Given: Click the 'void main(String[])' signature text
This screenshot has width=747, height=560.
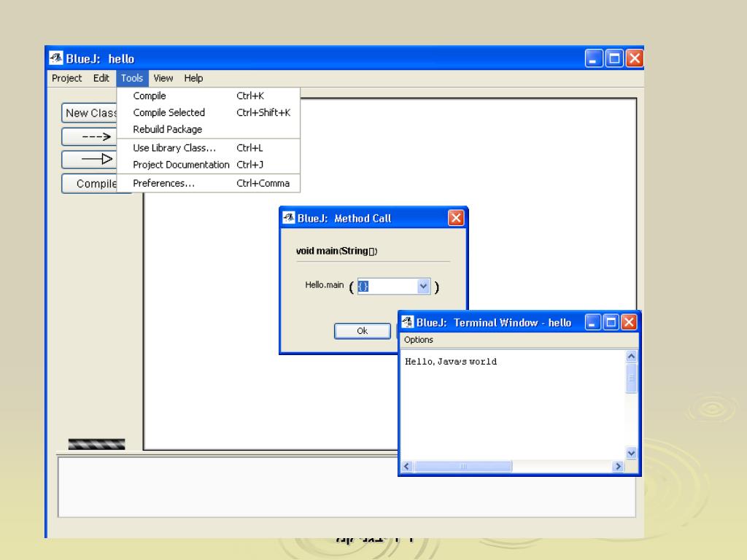Looking at the screenshot, I should pos(336,251).
